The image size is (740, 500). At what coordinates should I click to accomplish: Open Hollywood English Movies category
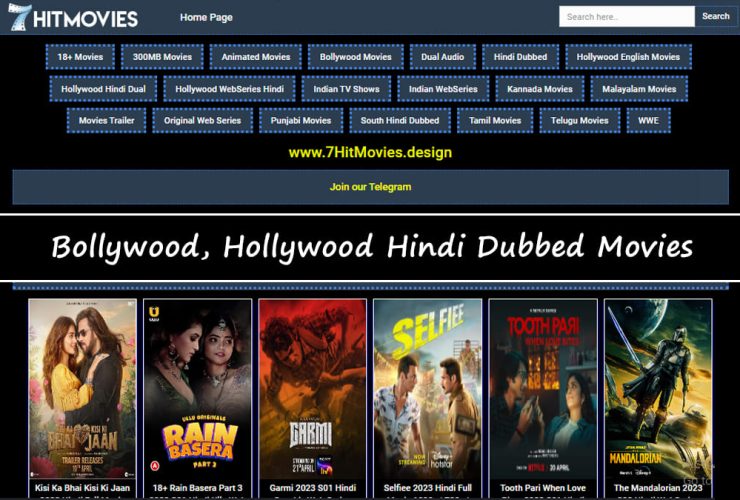click(x=628, y=57)
